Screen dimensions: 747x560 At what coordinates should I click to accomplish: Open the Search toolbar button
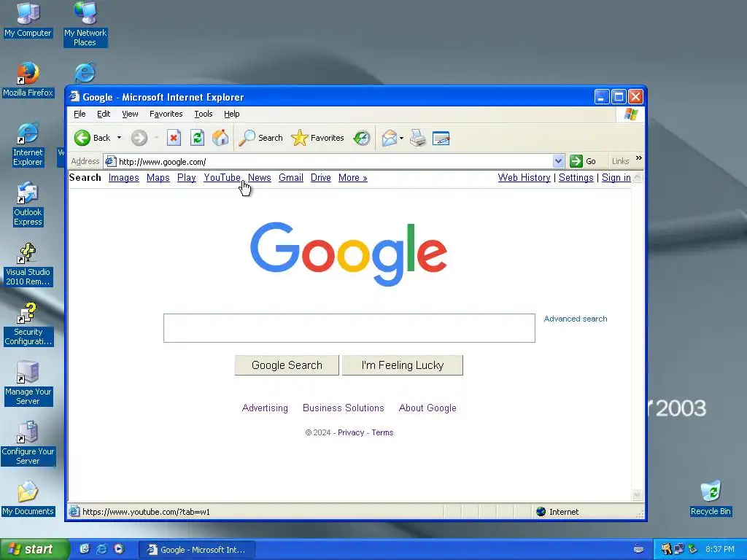coord(260,138)
